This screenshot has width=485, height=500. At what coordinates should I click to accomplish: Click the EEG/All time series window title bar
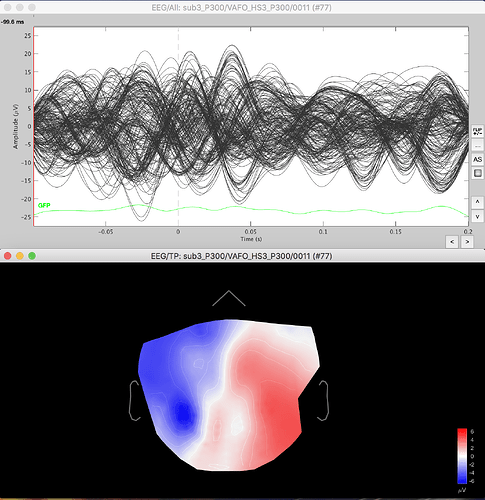click(x=242, y=7)
